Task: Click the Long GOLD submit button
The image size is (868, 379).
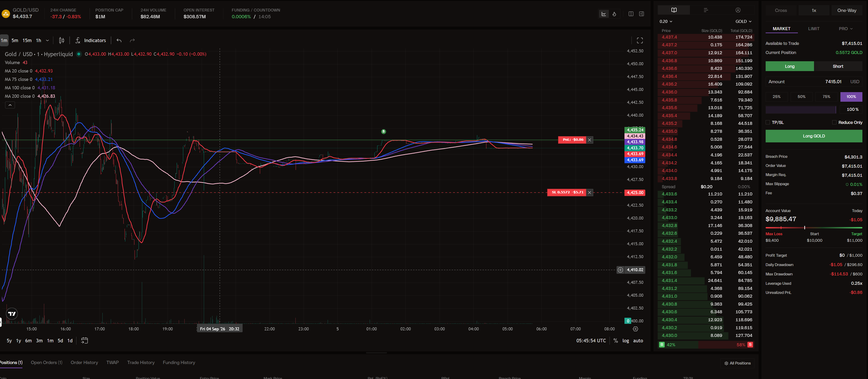Action: (814, 136)
